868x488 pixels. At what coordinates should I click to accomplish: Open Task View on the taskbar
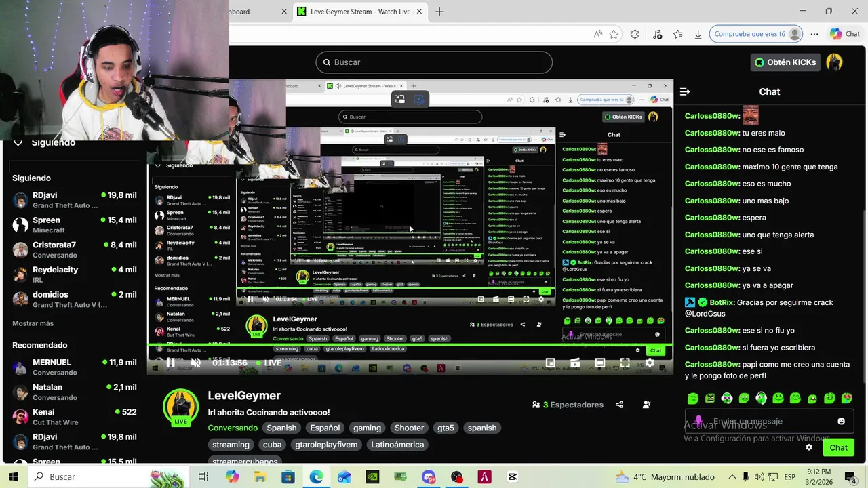pyautogui.click(x=203, y=476)
